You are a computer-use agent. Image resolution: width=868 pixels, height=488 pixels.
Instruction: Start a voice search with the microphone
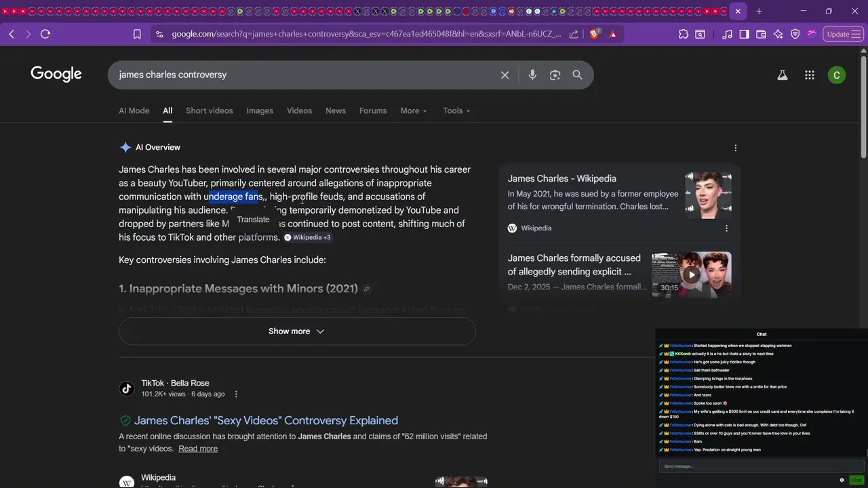click(x=532, y=75)
